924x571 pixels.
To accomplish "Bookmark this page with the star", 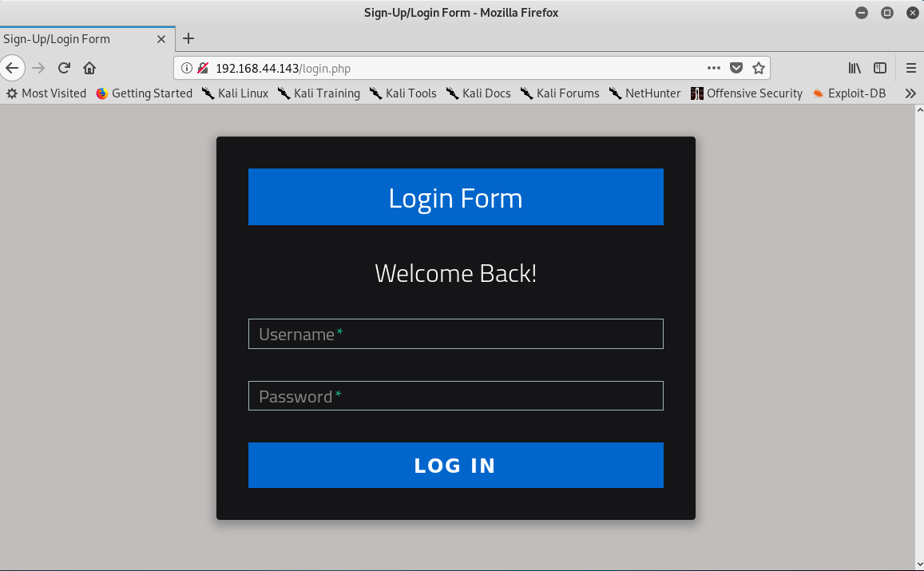I will pos(759,68).
